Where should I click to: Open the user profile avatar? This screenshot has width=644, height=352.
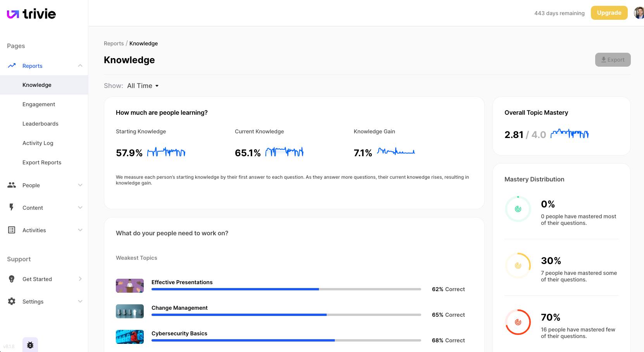tap(638, 13)
